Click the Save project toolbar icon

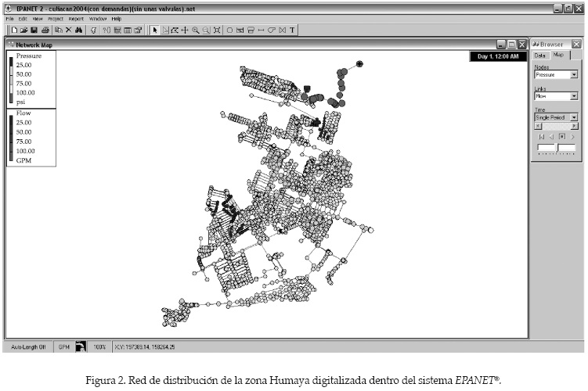[34, 30]
